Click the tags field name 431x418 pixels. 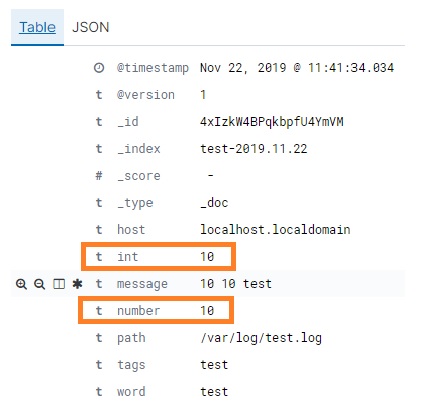(131, 365)
